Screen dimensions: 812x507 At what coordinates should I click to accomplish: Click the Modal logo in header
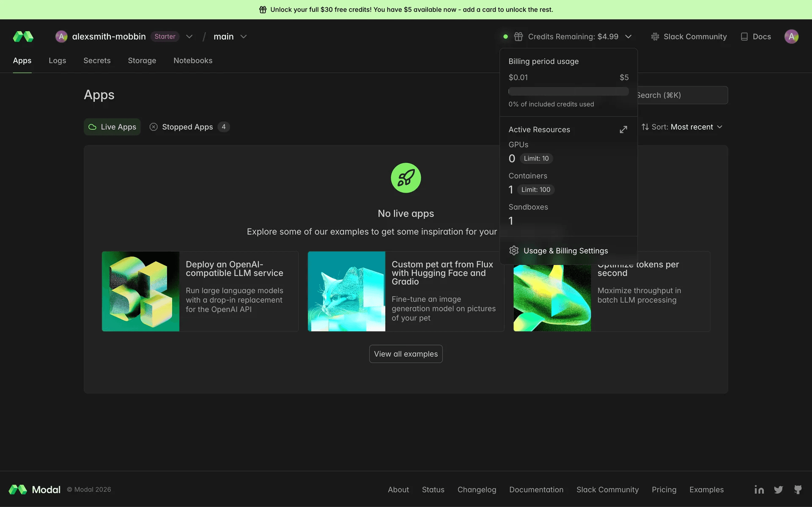click(23, 36)
